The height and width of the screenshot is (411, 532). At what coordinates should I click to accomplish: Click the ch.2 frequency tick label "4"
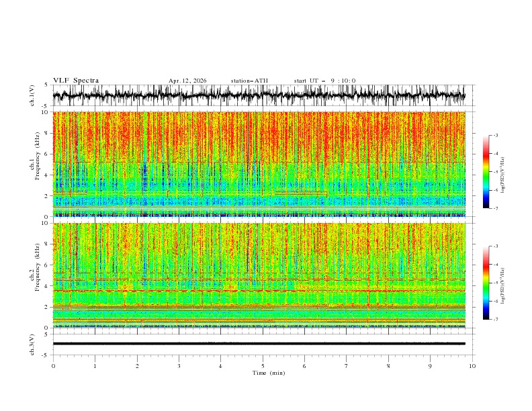(x=46, y=286)
